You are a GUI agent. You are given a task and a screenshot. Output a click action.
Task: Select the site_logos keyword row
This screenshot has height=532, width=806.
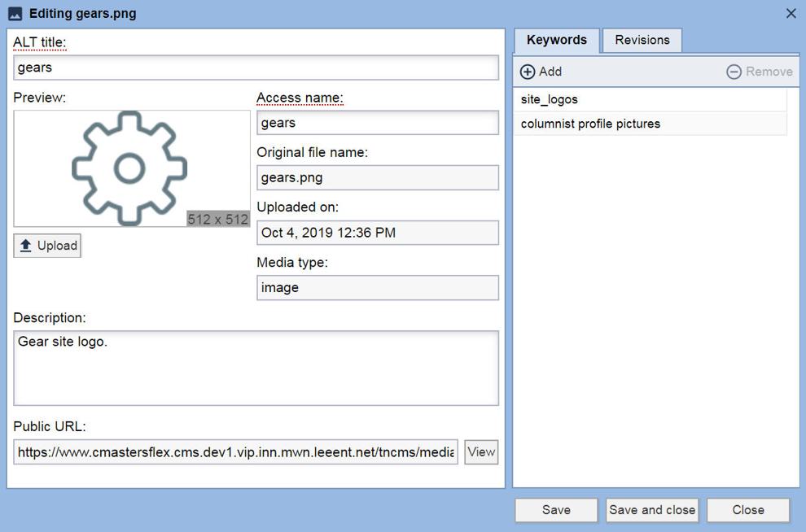(650, 99)
